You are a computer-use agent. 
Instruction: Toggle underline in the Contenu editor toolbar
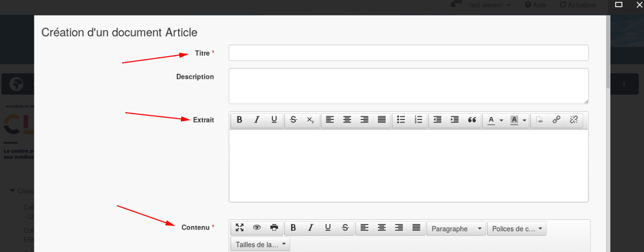328,228
